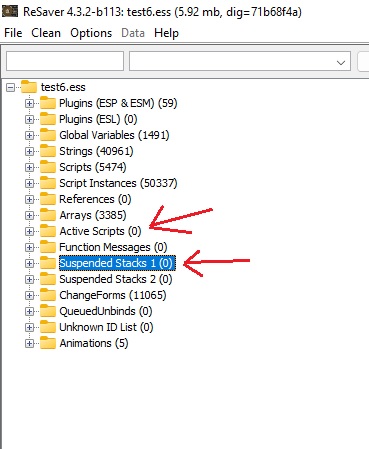Click the Scripts (5474) folder icon
The height and width of the screenshot is (449, 369).
click(48, 167)
